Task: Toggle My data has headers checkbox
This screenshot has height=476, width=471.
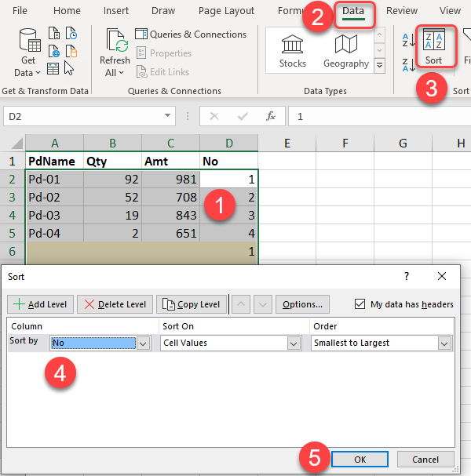Action: 360,304
